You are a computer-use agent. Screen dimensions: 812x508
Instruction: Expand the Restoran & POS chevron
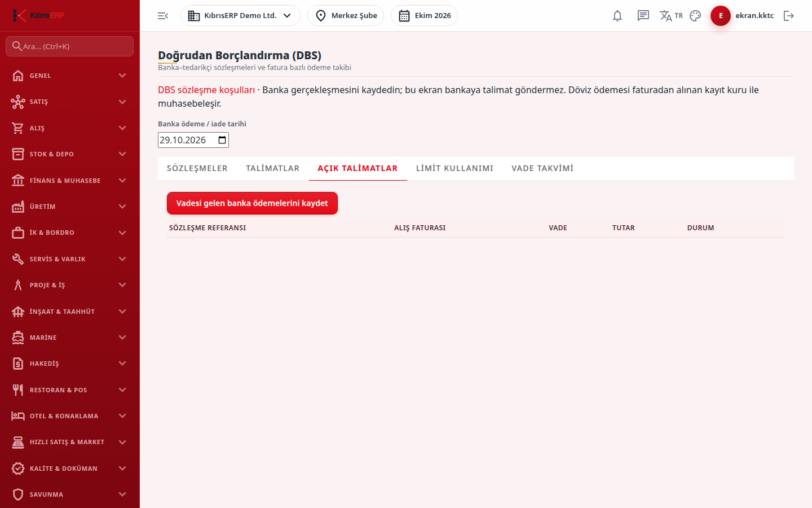(122, 390)
